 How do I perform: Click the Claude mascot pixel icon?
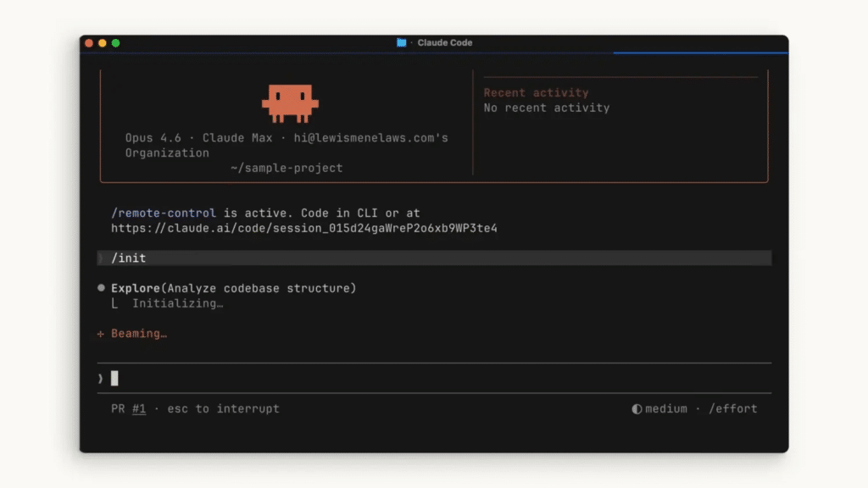click(290, 103)
